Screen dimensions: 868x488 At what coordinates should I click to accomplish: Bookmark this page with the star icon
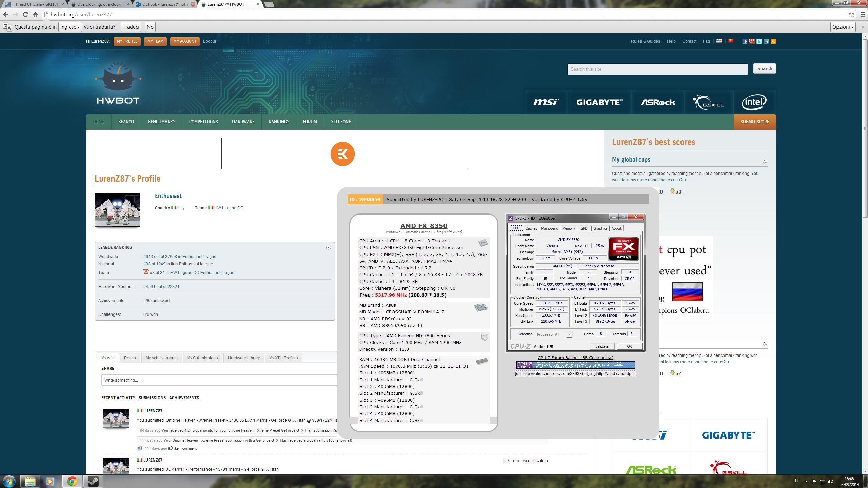click(x=851, y=15)
